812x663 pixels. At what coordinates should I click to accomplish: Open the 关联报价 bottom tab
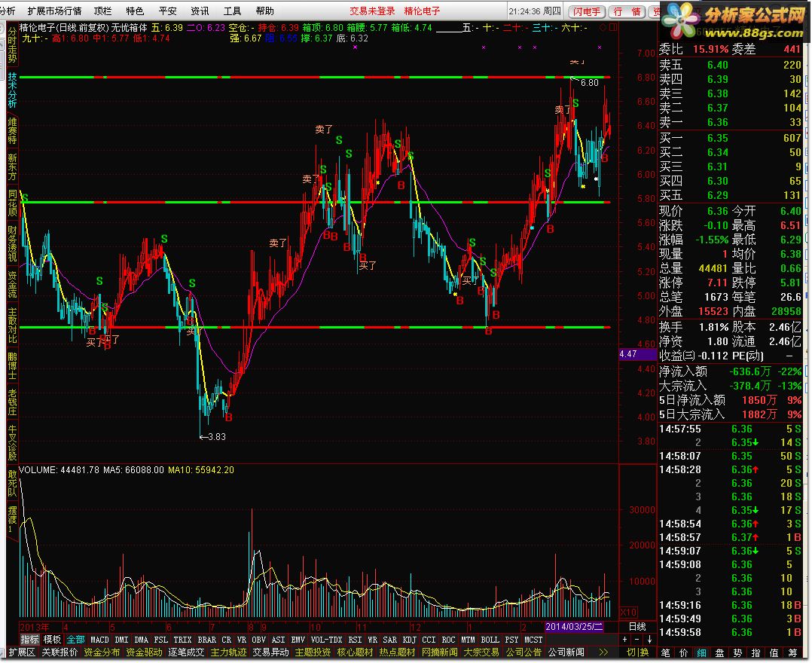[x=60, y=652]
